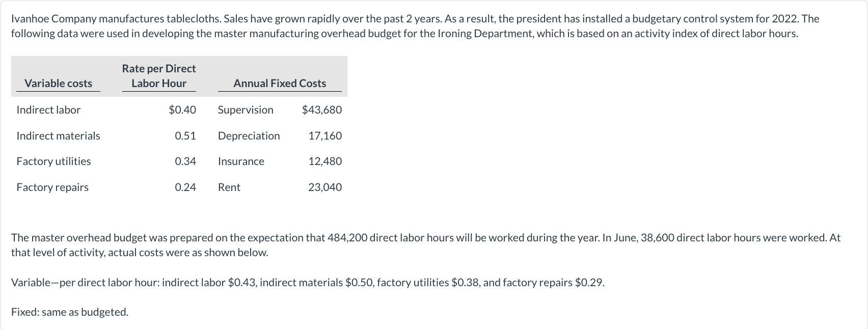Click the Rent fixed cost label
The height and width of the screenshot is (329, 868).
pyautogui.click(x=229, y=187)
